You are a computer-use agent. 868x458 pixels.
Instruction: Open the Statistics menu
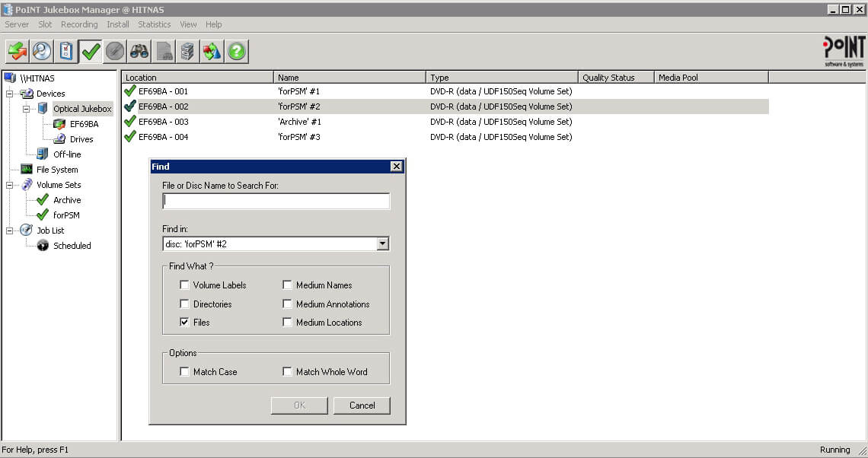click(155, 24)
